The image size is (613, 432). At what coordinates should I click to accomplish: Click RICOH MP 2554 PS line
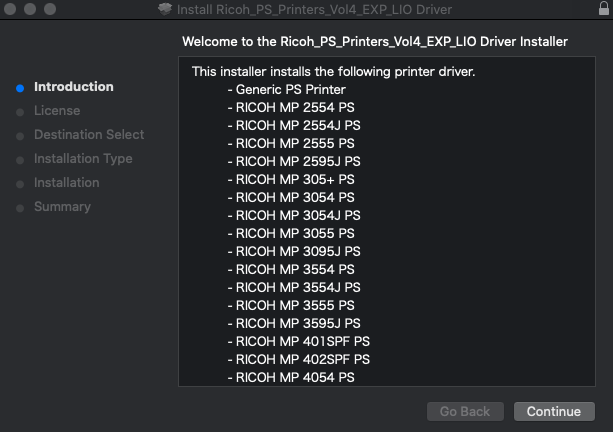coord(291,108)
